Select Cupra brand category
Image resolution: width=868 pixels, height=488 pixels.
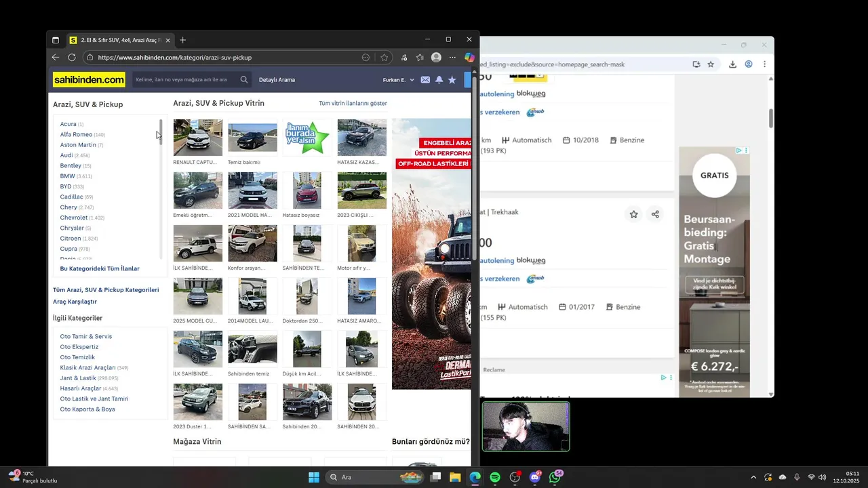click(x=68, y=249)
